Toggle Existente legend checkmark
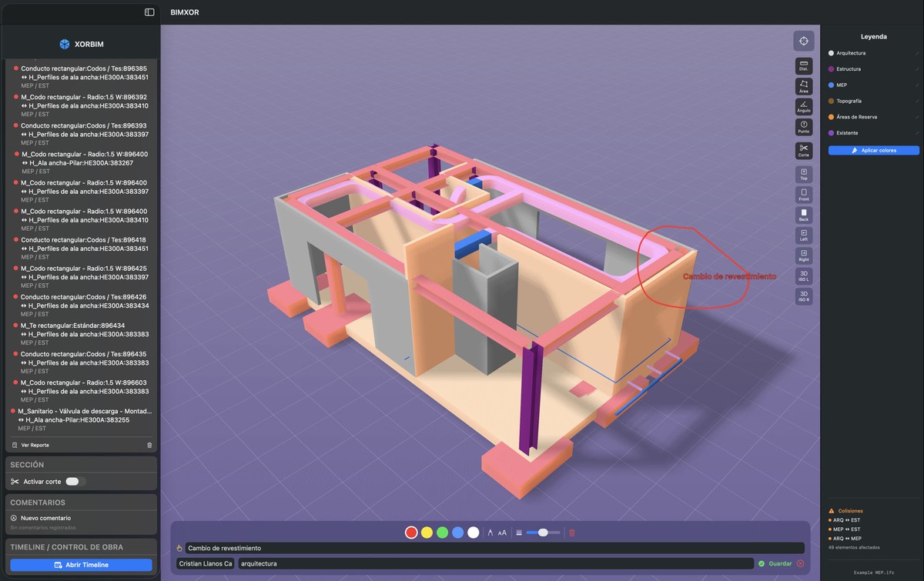 917,133
